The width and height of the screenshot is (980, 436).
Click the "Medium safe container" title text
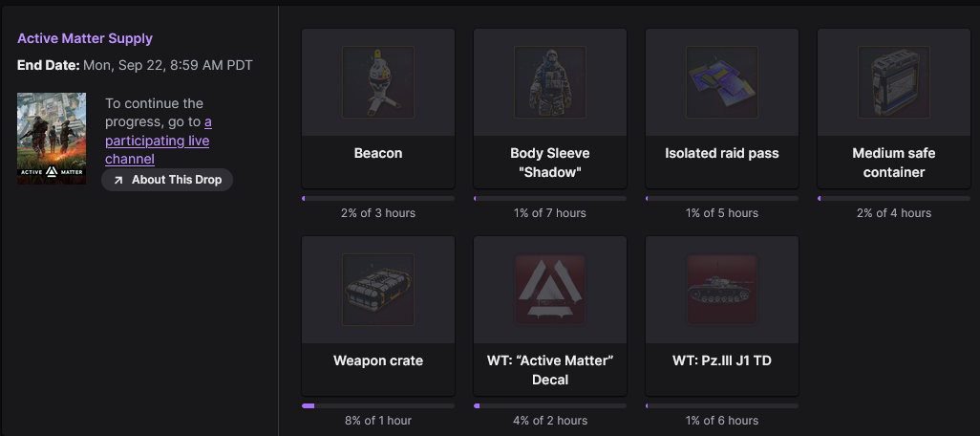[x=894, y=163]
